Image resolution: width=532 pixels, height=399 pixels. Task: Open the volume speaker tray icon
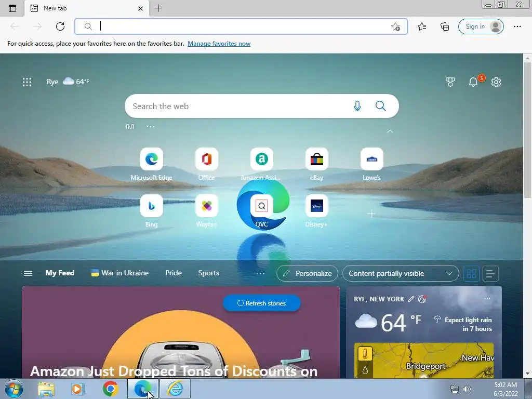tap(467, 389)
